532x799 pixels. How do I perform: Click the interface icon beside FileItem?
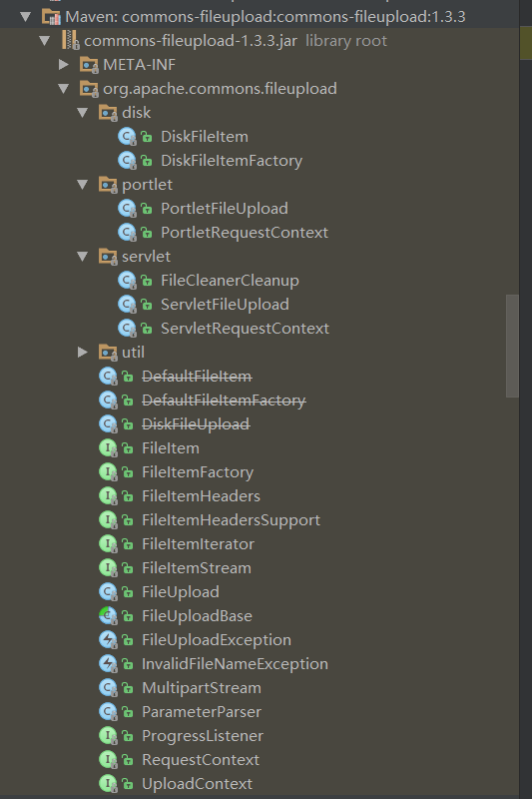coord(108,448)
